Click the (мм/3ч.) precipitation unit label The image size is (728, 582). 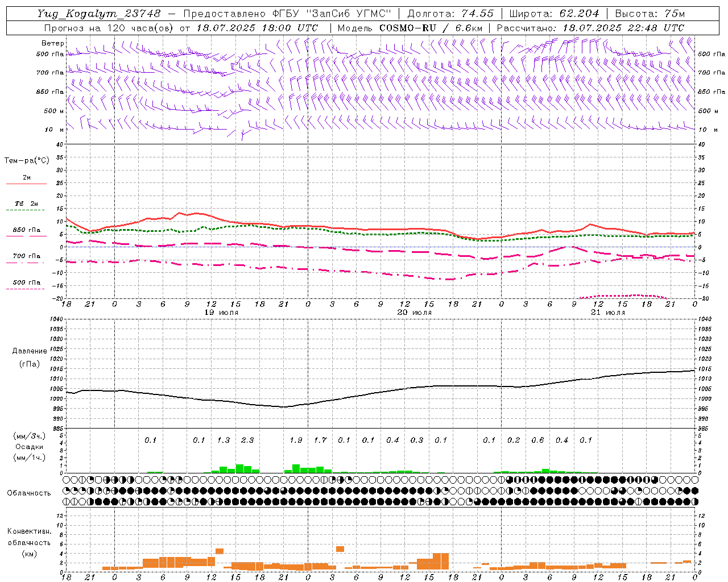tap(29, 436)
